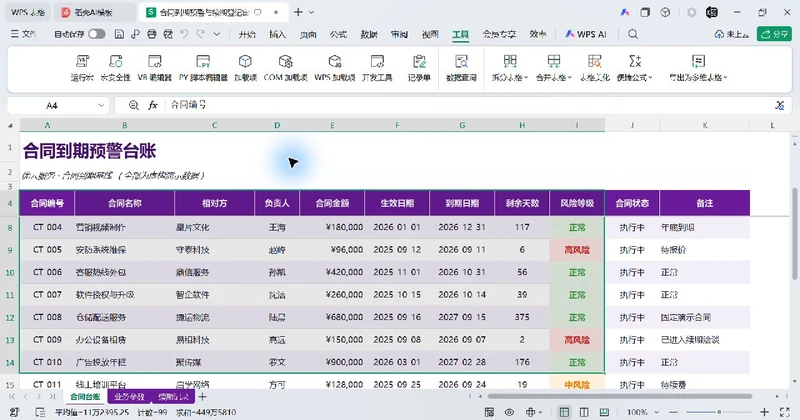Click the Redo arrow
The height and width of the screenshot is (420, 800).
click(x=201, y=34)
